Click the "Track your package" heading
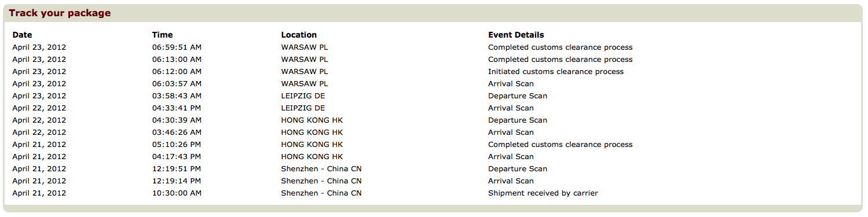 [60, 13]
